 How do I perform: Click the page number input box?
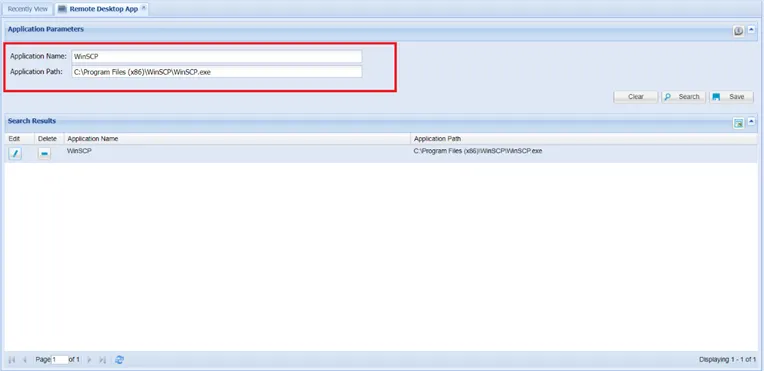click(59, 360)
